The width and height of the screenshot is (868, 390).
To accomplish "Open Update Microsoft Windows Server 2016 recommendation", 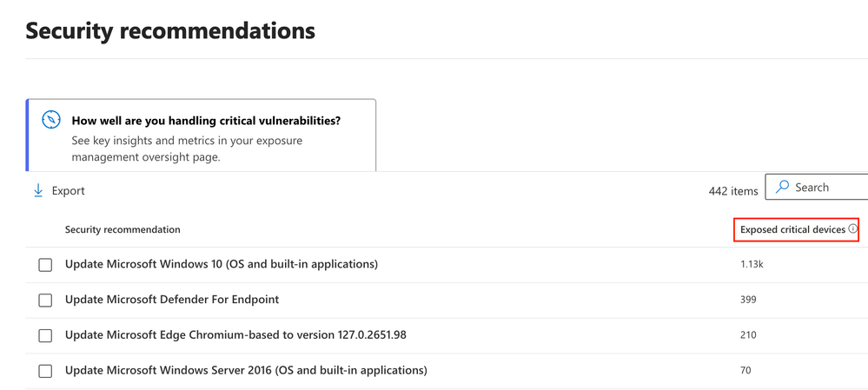I will point(246,370).
